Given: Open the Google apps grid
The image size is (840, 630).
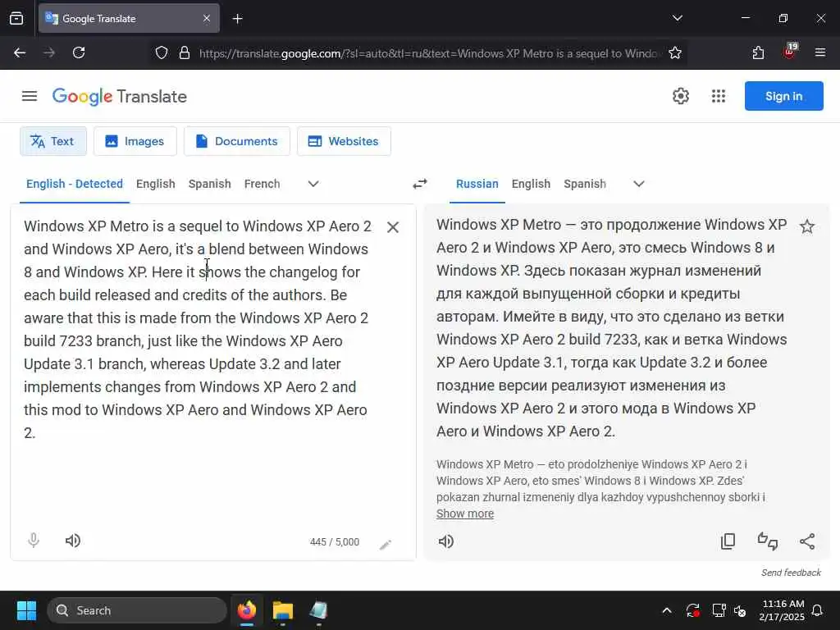Looking at the screenshot, I should (x=719, y=96).
